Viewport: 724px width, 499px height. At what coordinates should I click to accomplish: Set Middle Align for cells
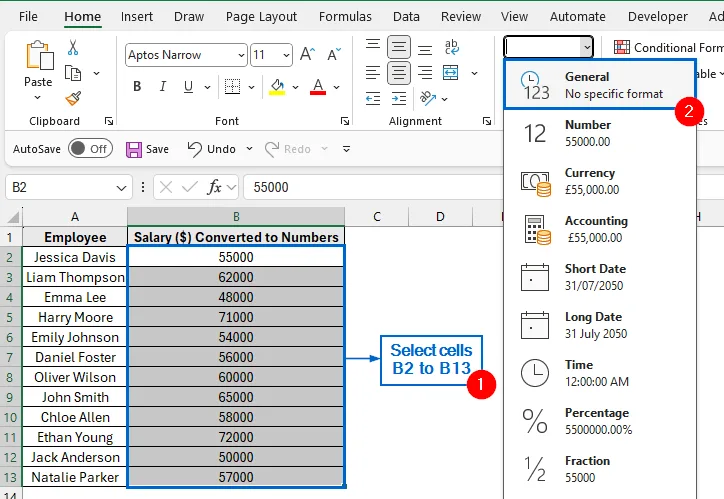tap(398, 47)
